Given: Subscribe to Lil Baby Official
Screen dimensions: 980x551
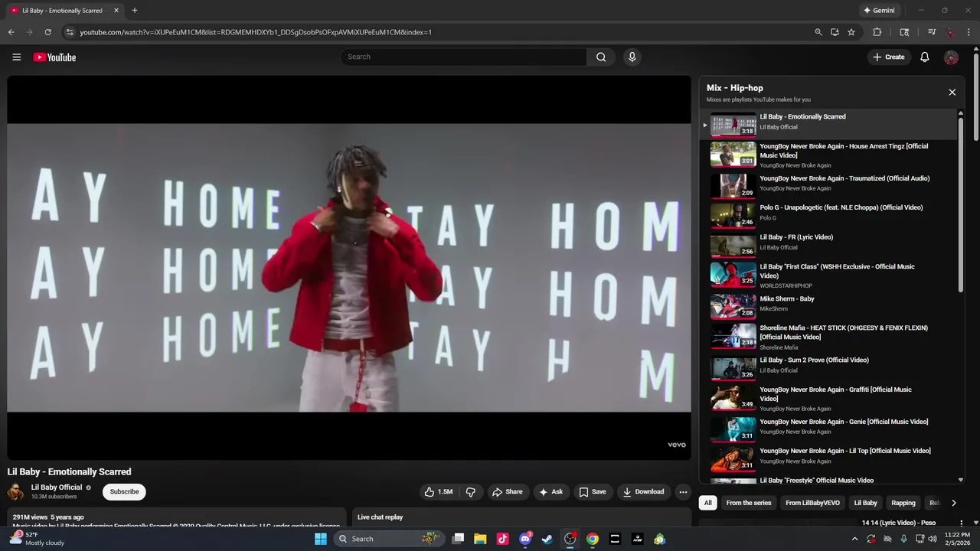Looking at the screenshot, I should 124,492.
